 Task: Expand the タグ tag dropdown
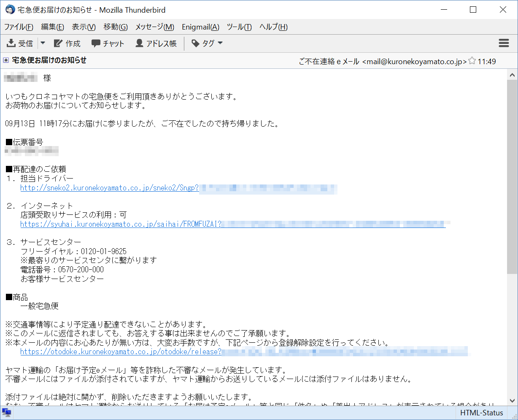pyautogui.click(x=207, y=43)
